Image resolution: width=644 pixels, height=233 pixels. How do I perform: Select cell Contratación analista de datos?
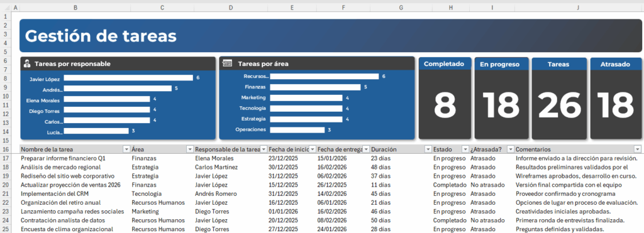(x=75, y=220)
